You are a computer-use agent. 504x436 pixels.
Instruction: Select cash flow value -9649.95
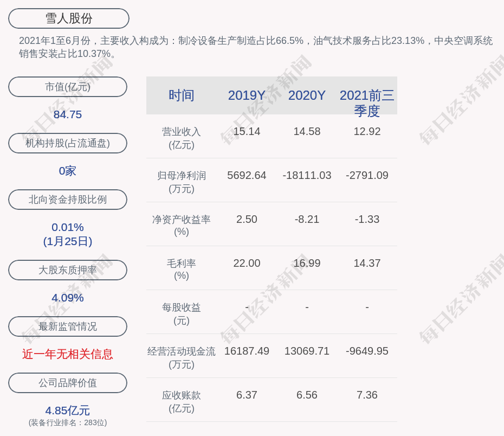[x=367, y=351]
